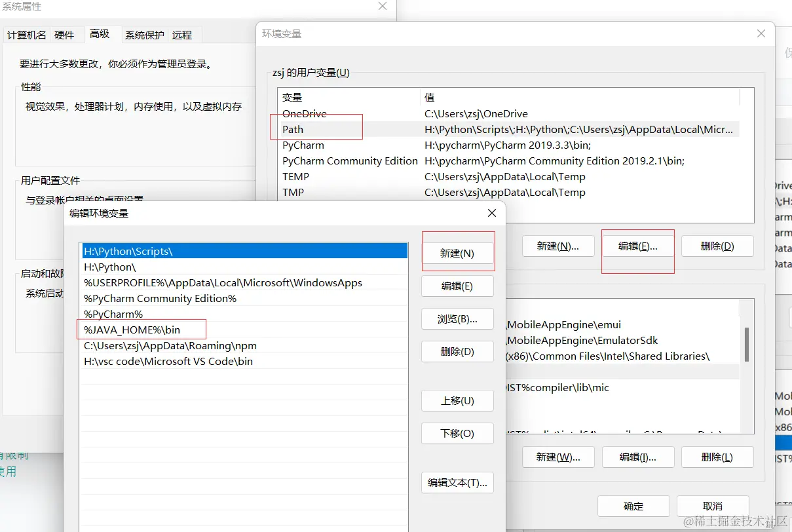Select the TMP user variable row

508,192
